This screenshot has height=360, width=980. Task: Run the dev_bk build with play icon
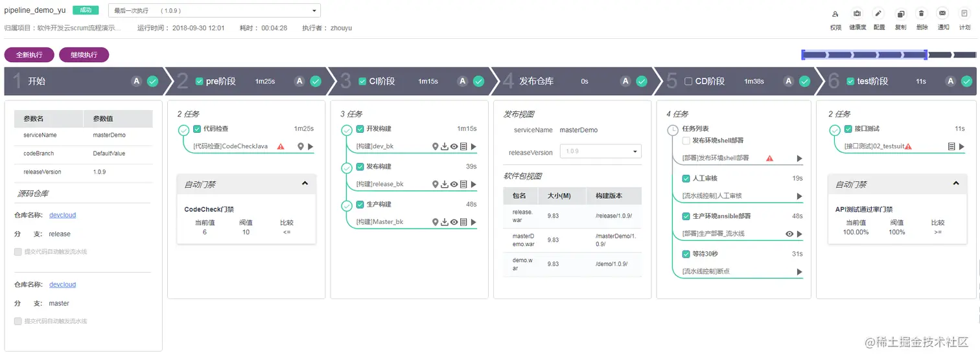[x=474, y=147]
